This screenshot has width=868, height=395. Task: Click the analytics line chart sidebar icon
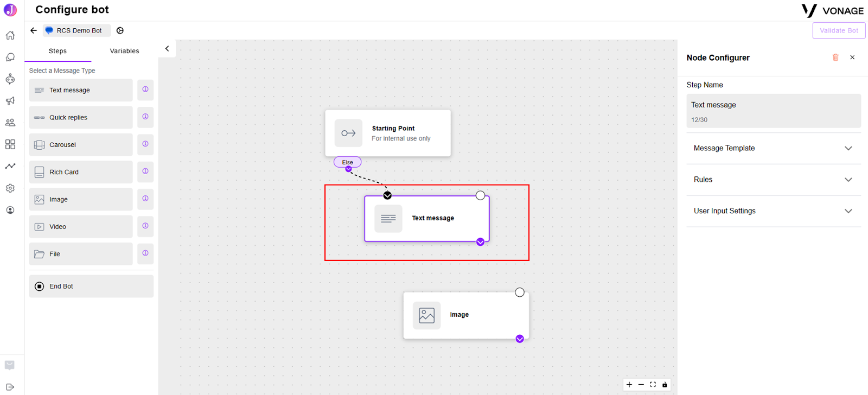[10, 166]
